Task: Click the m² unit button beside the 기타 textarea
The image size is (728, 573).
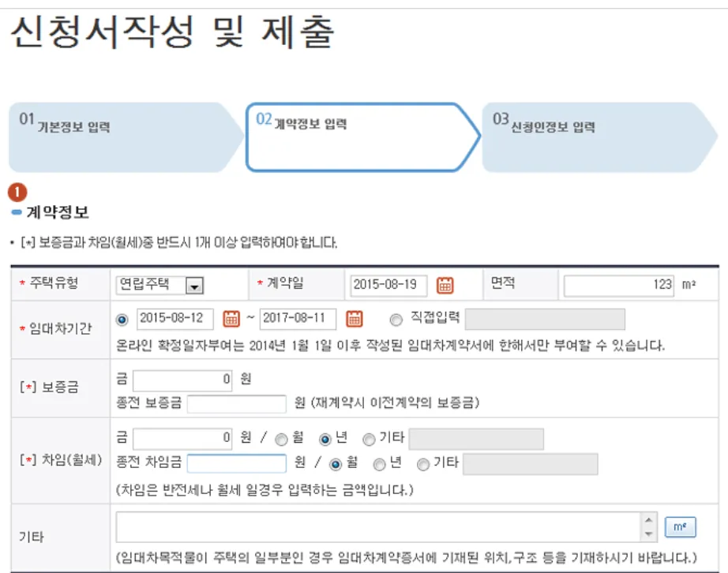Action: (x=680, y=527)
